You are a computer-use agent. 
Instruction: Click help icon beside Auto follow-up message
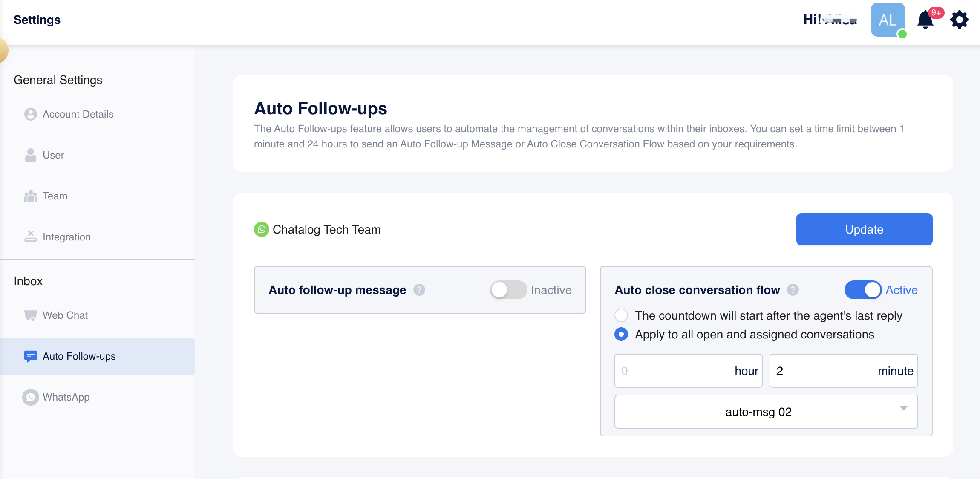click(x=419, y=290)
